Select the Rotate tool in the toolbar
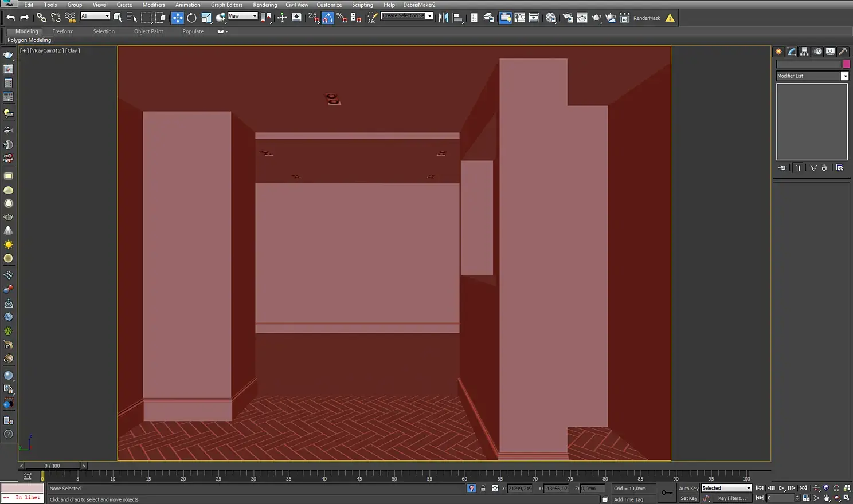 [x=191, y=18]
